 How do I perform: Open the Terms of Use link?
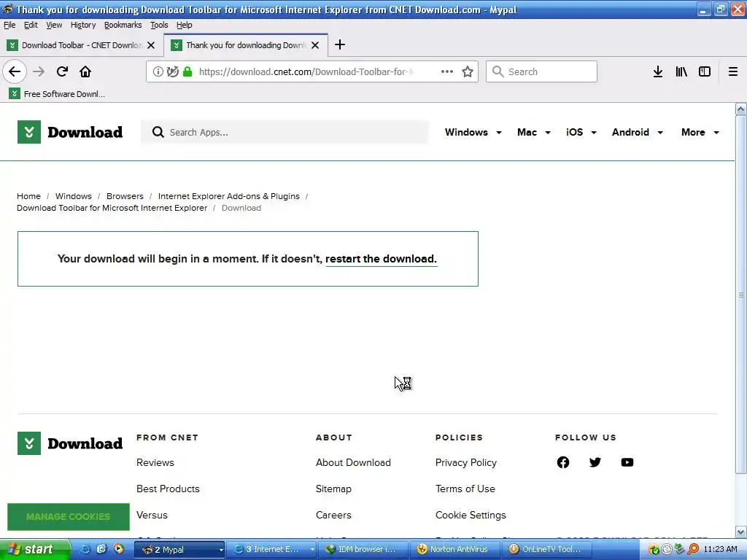(465, 489)
